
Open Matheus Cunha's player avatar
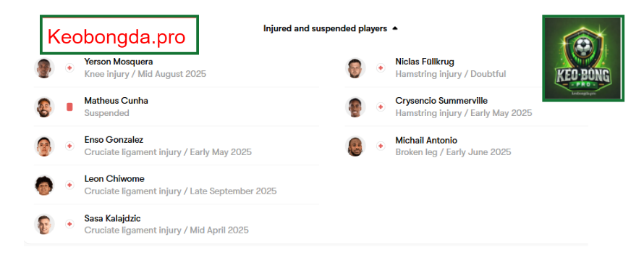(x=44, y=107)
